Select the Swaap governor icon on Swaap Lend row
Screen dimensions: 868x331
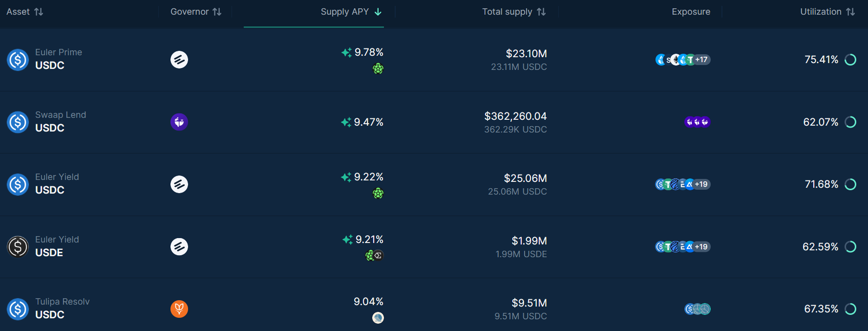(x=179, y=122)
